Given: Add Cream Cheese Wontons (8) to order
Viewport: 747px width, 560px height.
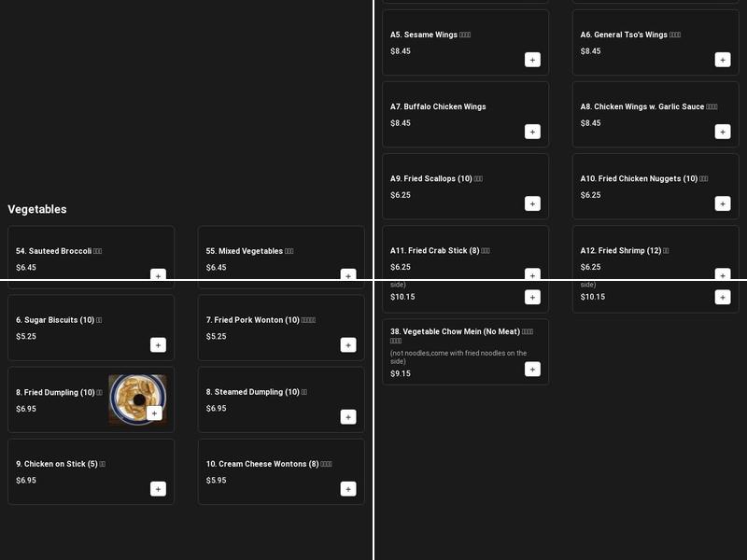Looking at the screenshot, I should coord(348,489).
